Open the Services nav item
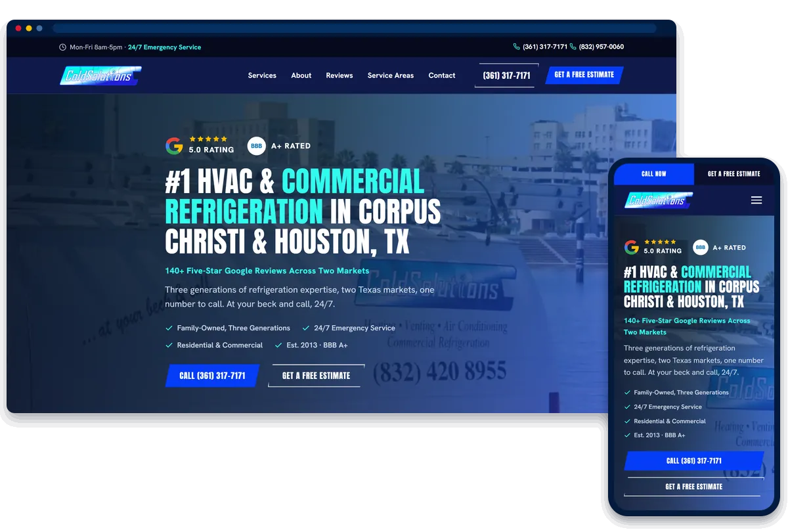The width and height of the screenshot is (788, 532). (x=262, y=76)
